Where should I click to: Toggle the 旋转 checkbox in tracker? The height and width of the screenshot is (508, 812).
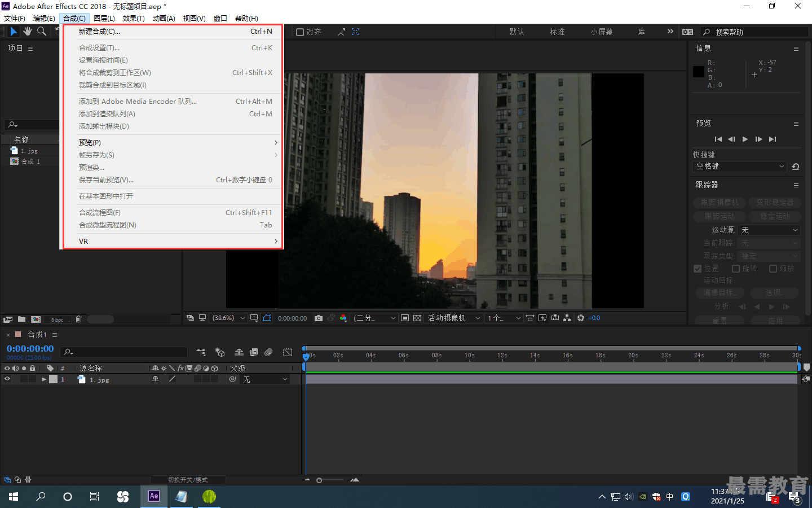[x=736, y=269]
